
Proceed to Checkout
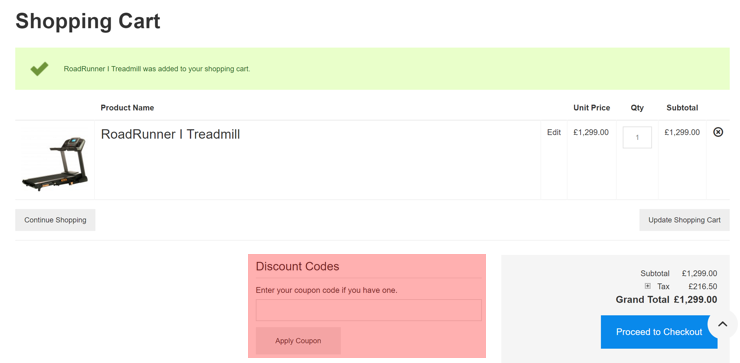point(659,332)
